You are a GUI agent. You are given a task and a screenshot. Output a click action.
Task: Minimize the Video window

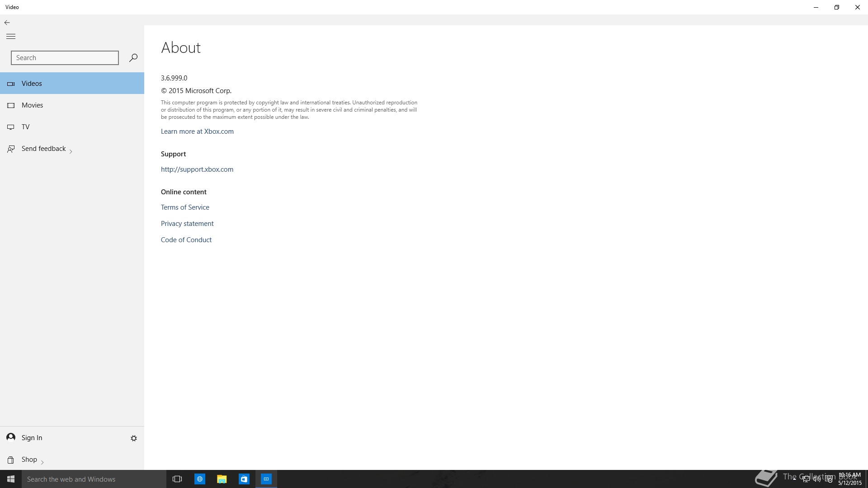[816, 7]
